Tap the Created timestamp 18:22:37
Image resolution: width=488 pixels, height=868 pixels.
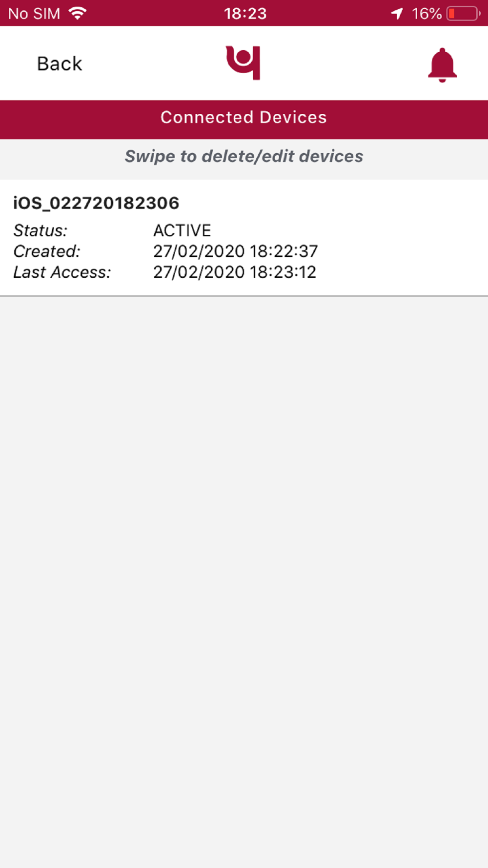coord(284,251)
